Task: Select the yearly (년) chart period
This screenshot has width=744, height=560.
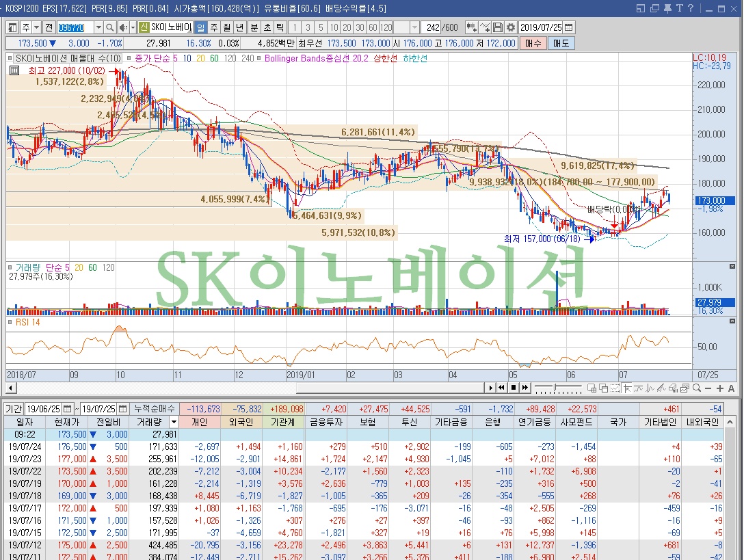Action: [239, 27]
